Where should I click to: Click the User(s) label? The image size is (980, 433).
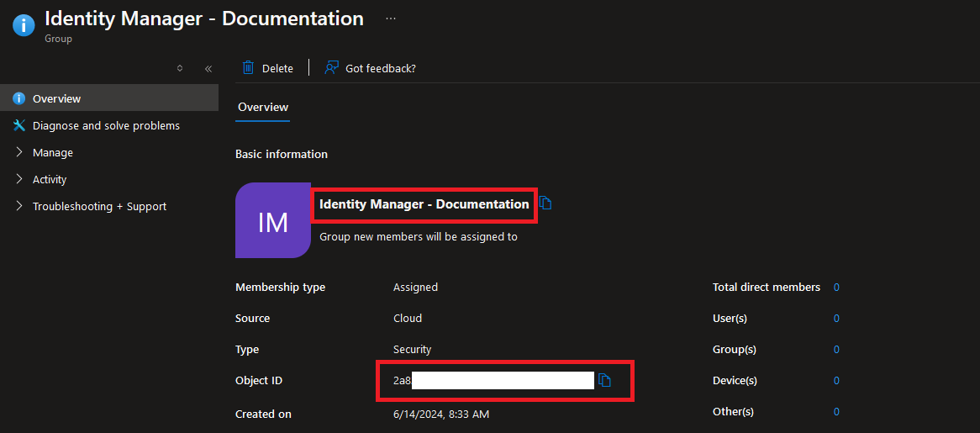[730, 318]
